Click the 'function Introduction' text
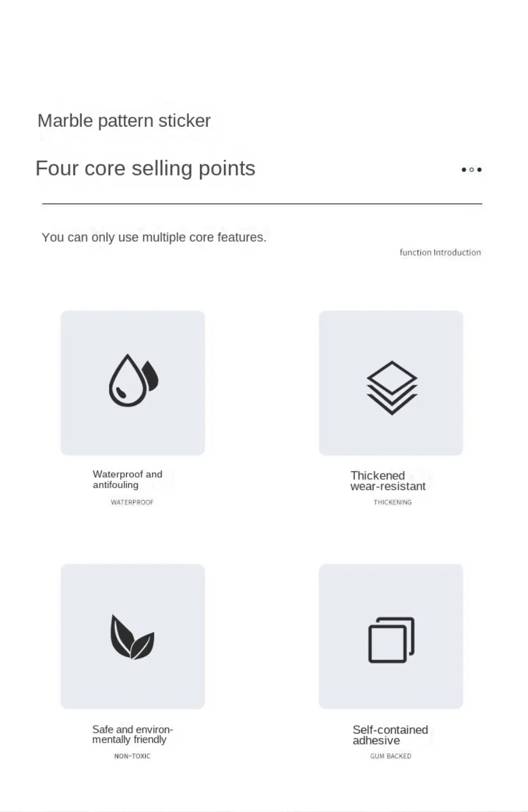This screenshot has height=812, width=528. (440, 252)
